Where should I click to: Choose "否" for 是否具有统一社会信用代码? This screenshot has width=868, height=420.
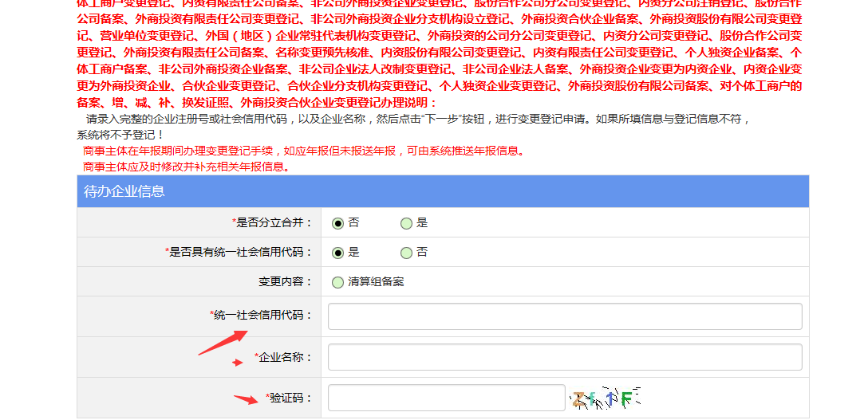(407, 253)
